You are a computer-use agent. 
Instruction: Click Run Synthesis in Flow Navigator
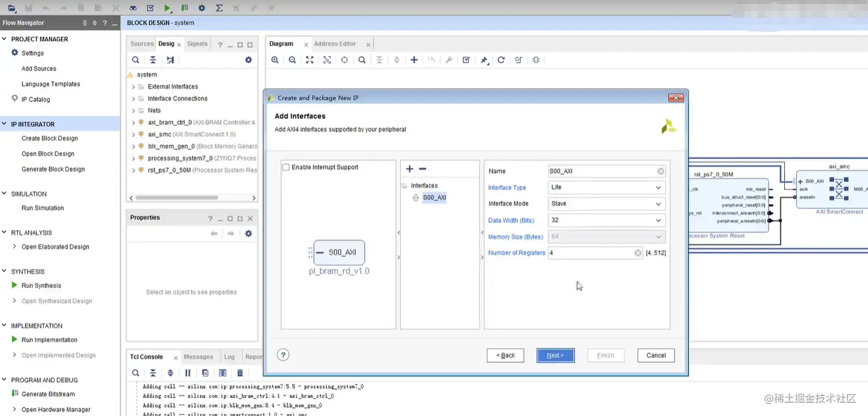[x=41, y=286]
